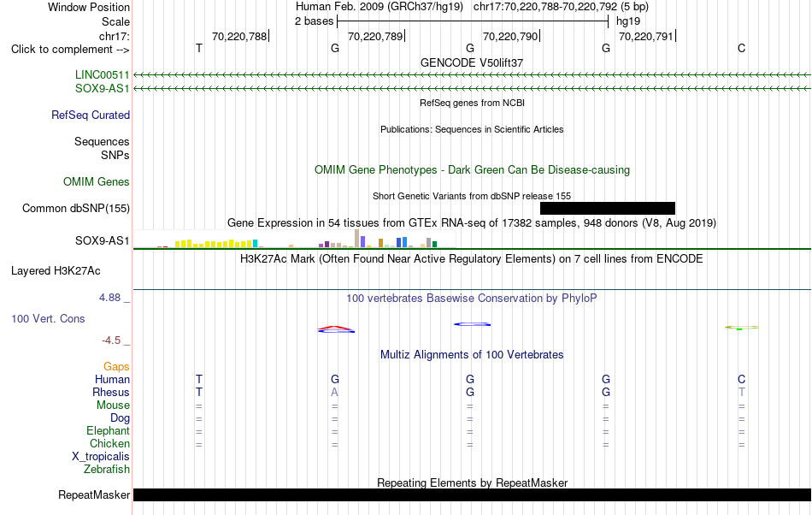Click the Rhesus T base under Human C
The width and height of the screenshot is (812, 515).
pos(742,392)
